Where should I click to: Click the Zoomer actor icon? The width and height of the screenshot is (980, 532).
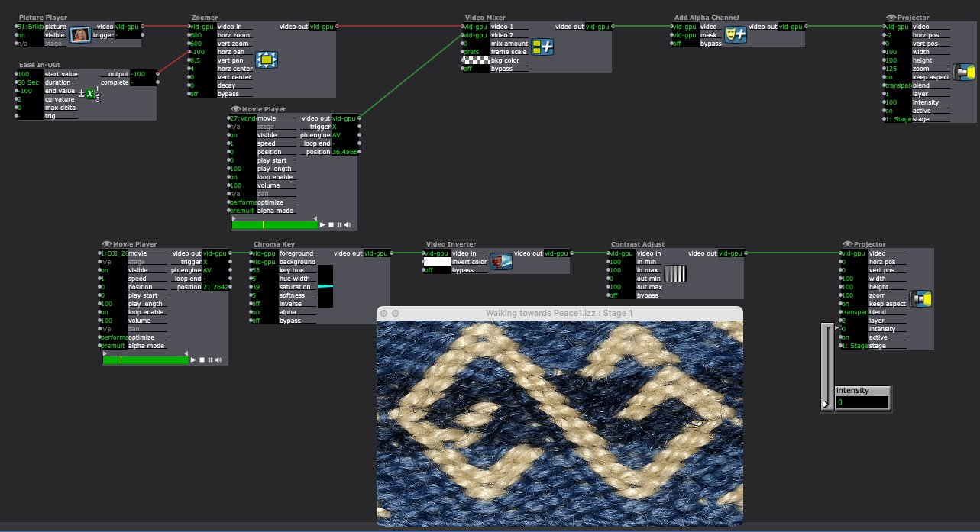(266, 60)
